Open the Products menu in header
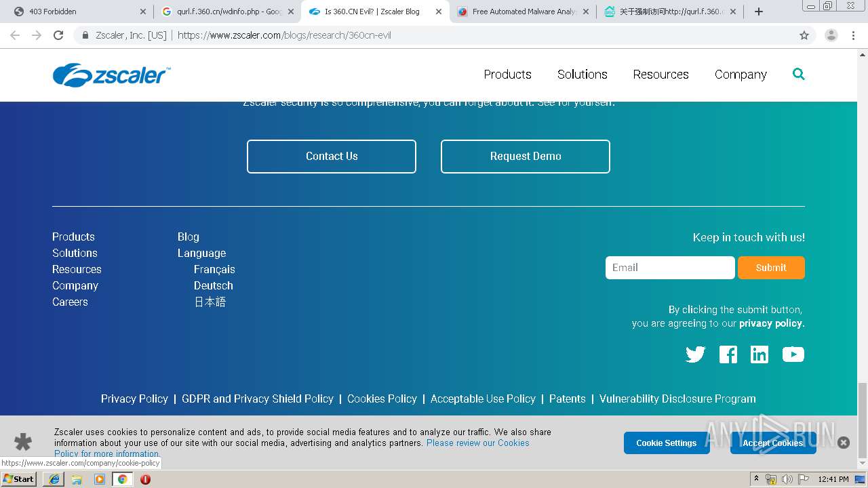This screenshot has height=488, width=868. coord(507,75)
